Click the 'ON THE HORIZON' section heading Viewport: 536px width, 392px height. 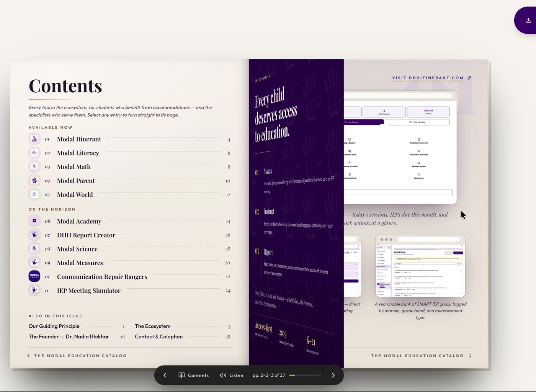pos(52,209)
